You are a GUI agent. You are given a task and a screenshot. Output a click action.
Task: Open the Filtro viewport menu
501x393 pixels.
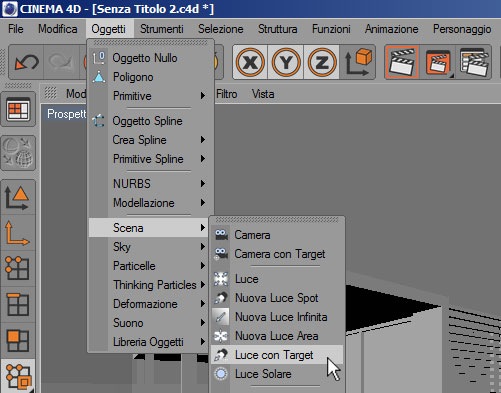tap(227, 94)
